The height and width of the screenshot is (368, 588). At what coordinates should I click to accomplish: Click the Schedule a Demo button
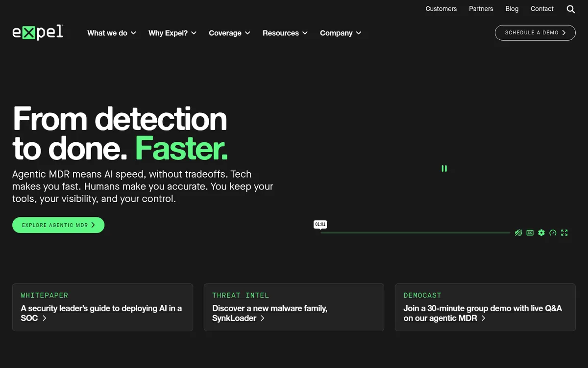coord(535,32)
